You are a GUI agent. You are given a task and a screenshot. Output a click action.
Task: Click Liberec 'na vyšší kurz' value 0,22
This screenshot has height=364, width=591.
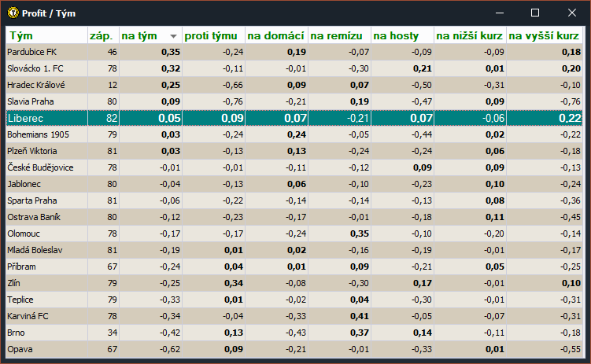(570, 118)
